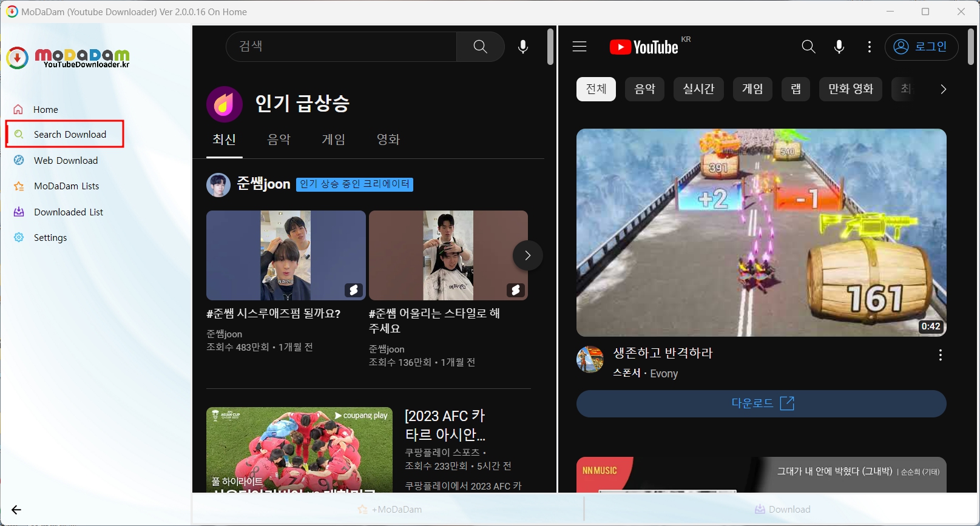980x526 pixels.
Task: Open the YouTube hamburger menu
Action: pos(580,47)
